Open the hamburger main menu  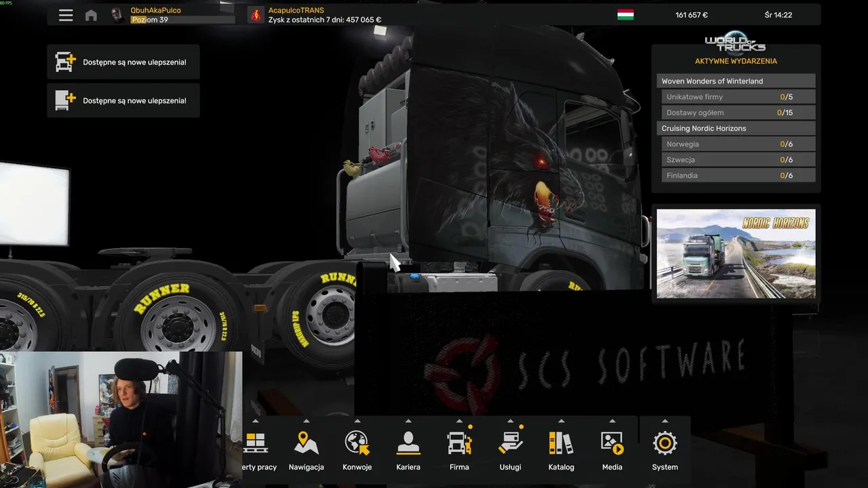(66, 15)
